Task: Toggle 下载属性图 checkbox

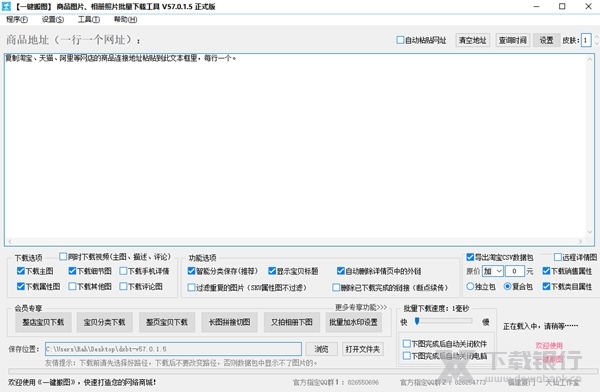Action: (21, 286)
